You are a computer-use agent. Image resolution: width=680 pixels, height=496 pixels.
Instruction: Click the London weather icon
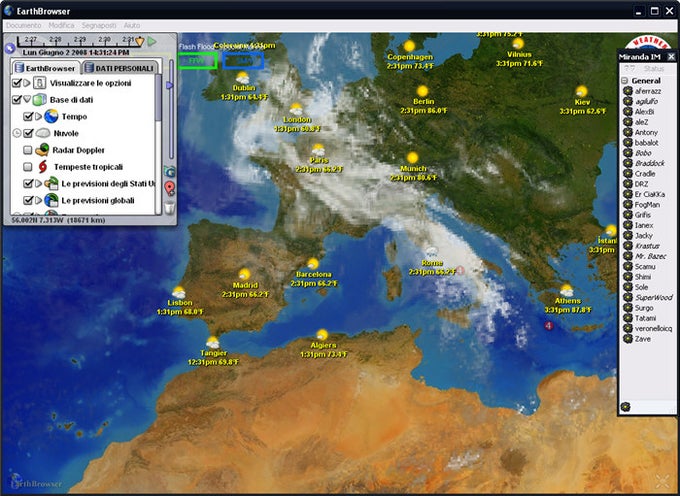(x=296, y=109)
